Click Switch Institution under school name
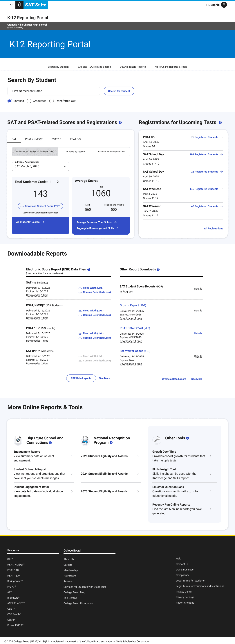This screenshot has height=644, width=235. (15, 28)
